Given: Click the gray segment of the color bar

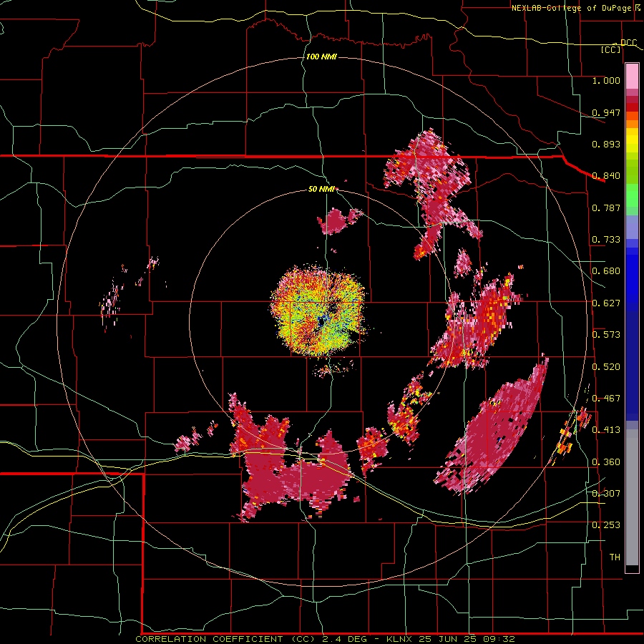Looking at the screenshot, I should [632, 497].
